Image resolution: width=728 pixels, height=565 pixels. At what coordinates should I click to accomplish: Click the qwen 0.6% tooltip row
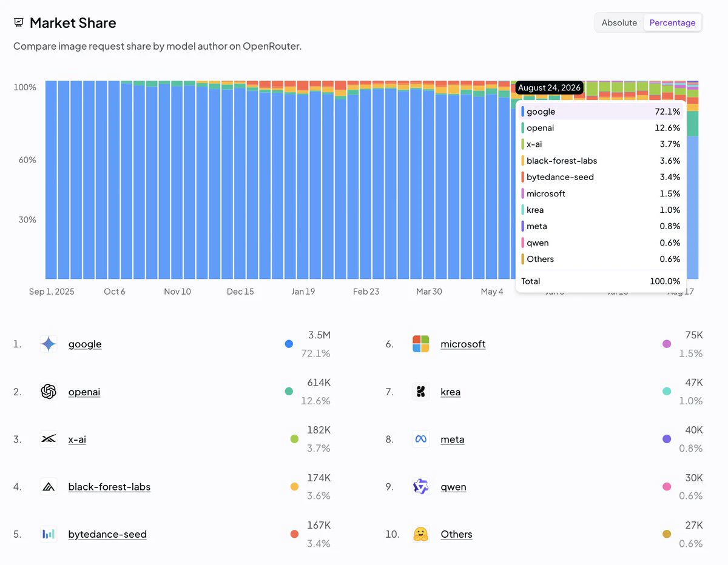(601, 242)
